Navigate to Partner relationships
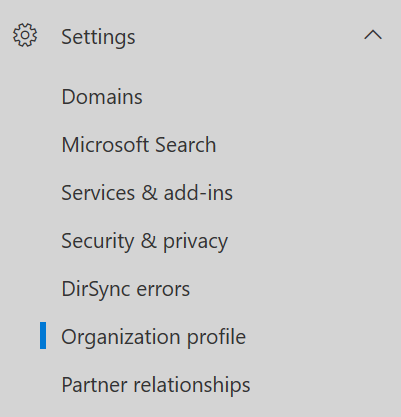Viewport: 401px width, 417px height. coord(156,385)
